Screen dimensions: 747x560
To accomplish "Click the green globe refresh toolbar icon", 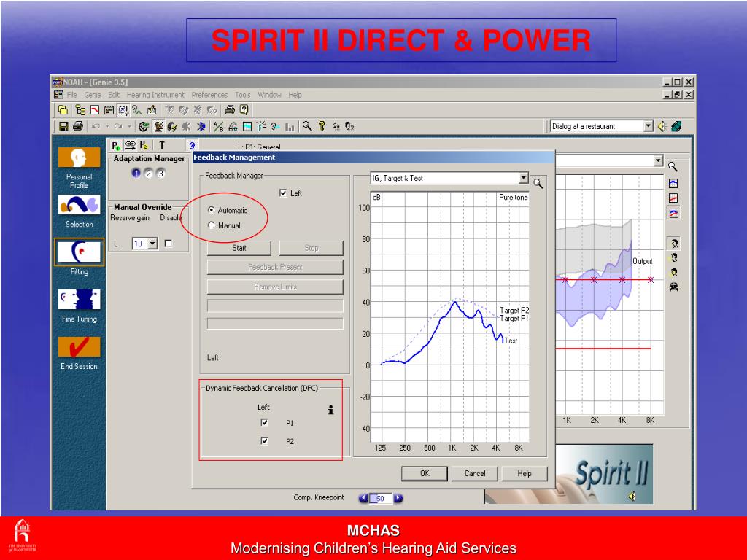I will point(144,126).
